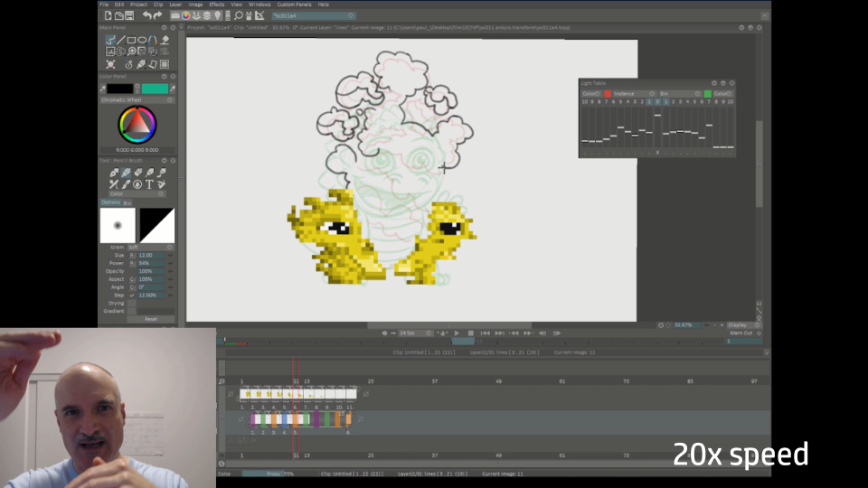The width and height of the screenshot is (868, 488).
Task: Collapse the Tool Pencil Brush panel
Action: [164, 161]
